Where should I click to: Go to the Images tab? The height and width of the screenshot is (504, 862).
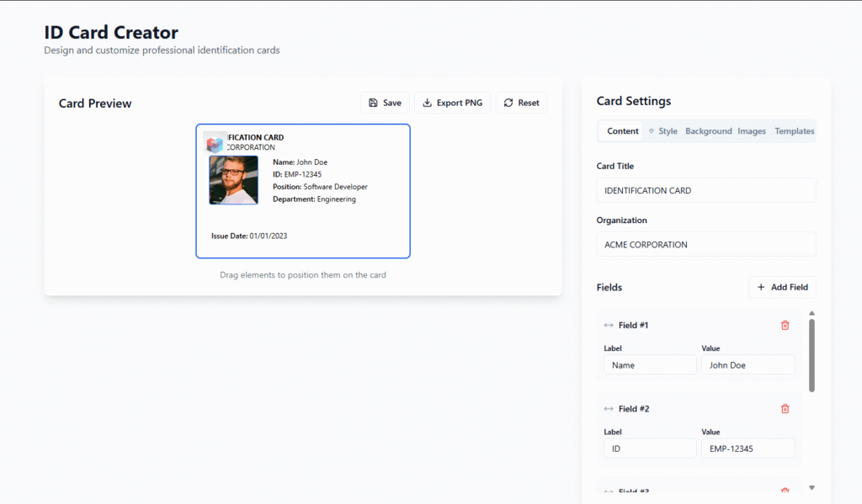(752, 131)
